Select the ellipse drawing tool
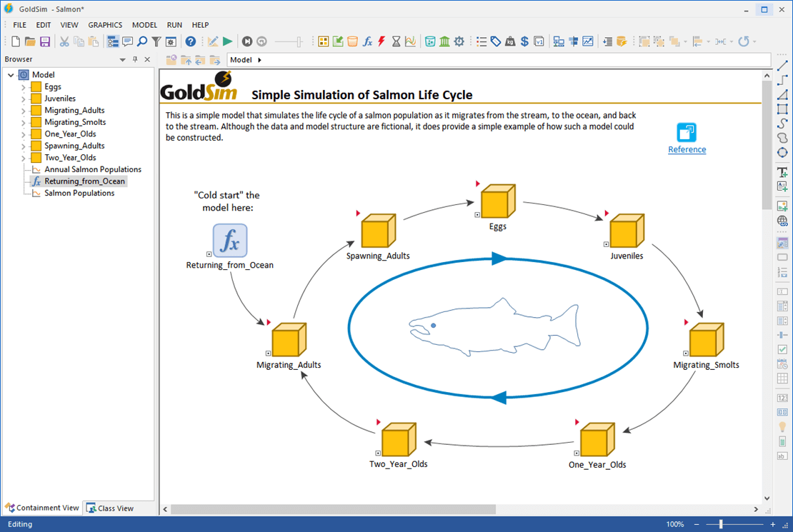 point(782,152)
